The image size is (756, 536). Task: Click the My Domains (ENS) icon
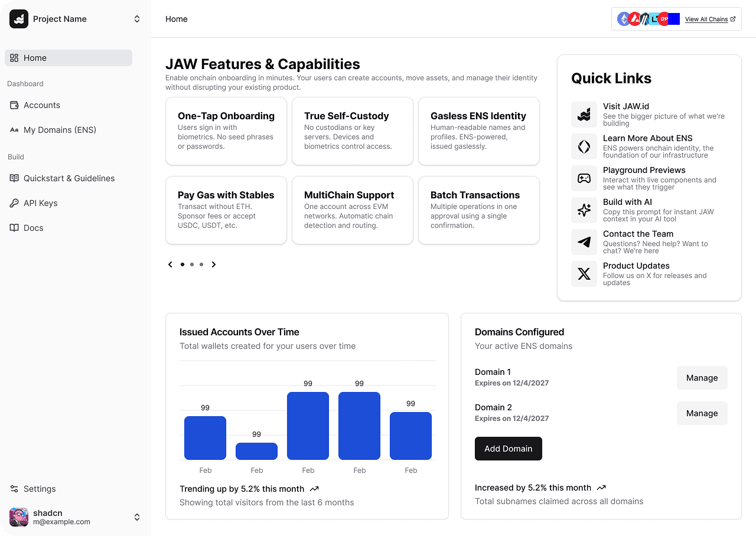click(13, 130)
